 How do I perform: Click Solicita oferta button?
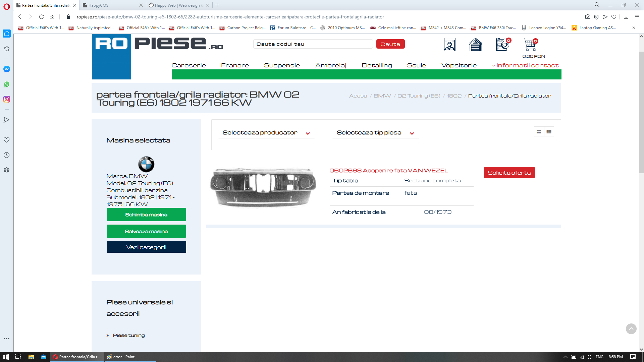click(x=509, y=173)
